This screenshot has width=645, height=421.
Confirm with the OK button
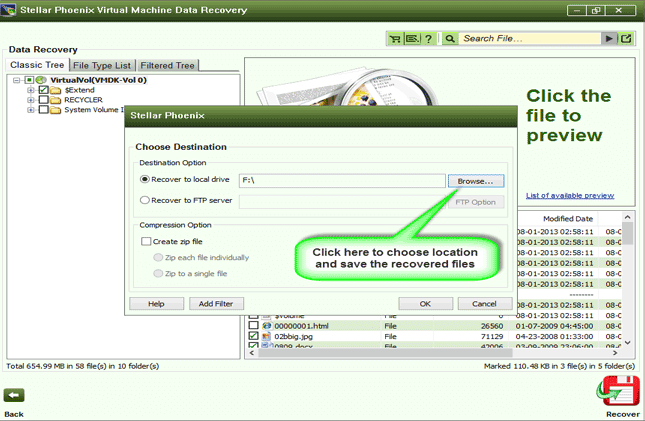click(x=425, y=304)
